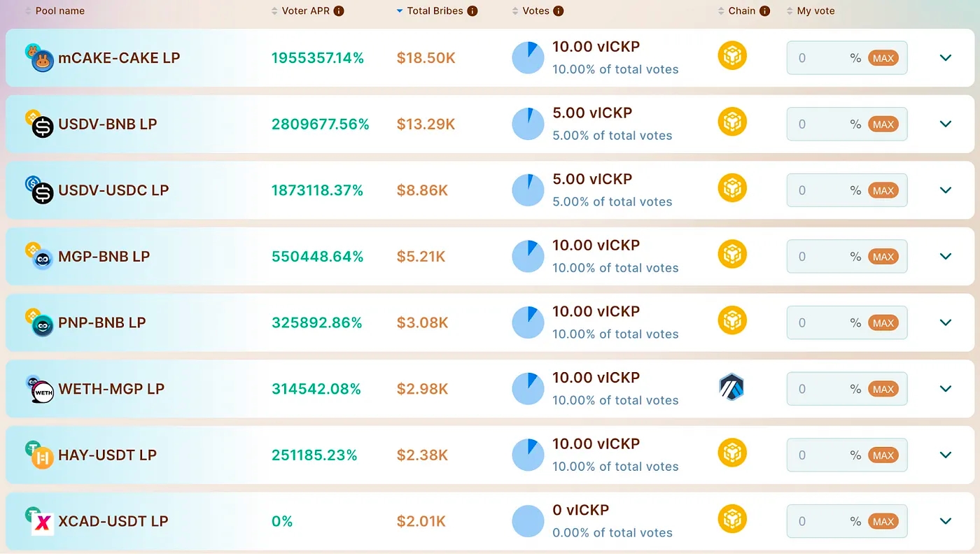
Task: Sort pools by Total Bribes column
Action: pos(436,11)
